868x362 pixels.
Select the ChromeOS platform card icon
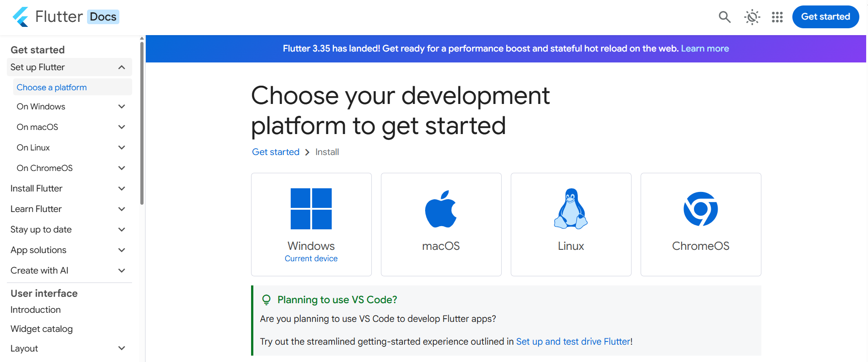(x=700, y=209)
